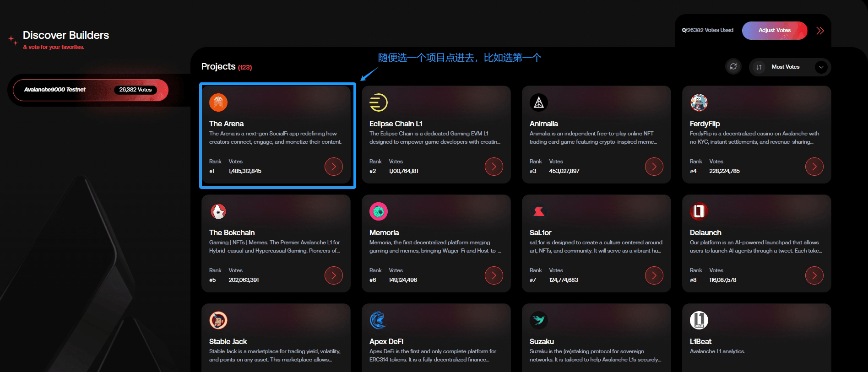Click Memoria pink logo icon
Viewport: 868px width, 372px height.
point(379,211)
